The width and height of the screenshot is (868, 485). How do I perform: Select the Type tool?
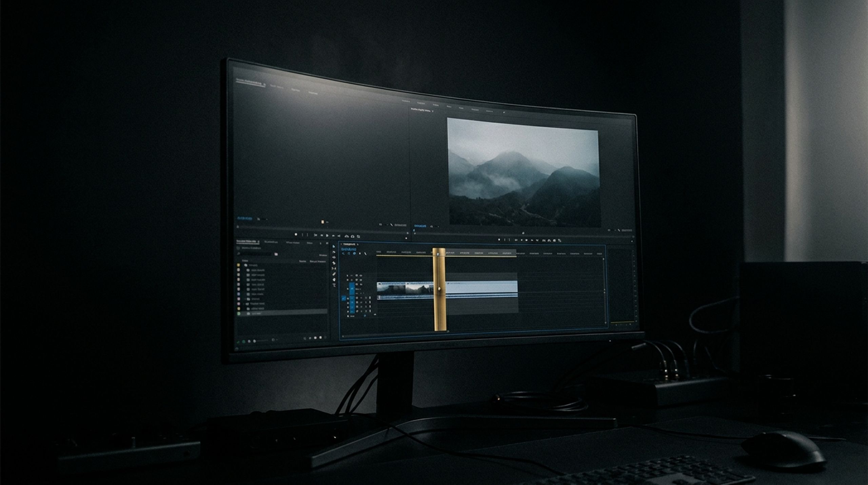coord(334,285)
